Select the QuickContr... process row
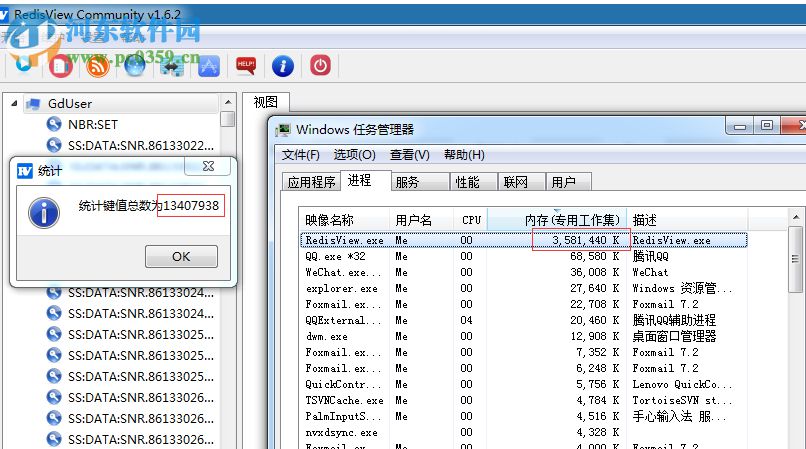The width and height of the screenshot is (806, 449). (x=523, y=384)
